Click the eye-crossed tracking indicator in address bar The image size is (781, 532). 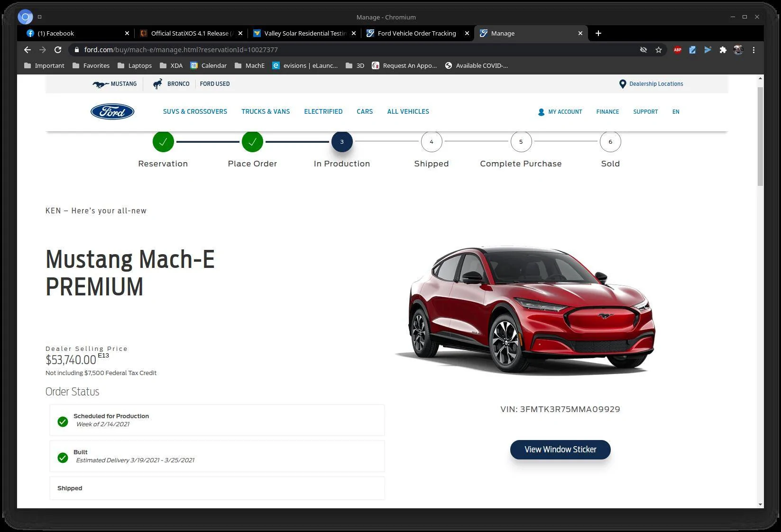coord(643,50)
